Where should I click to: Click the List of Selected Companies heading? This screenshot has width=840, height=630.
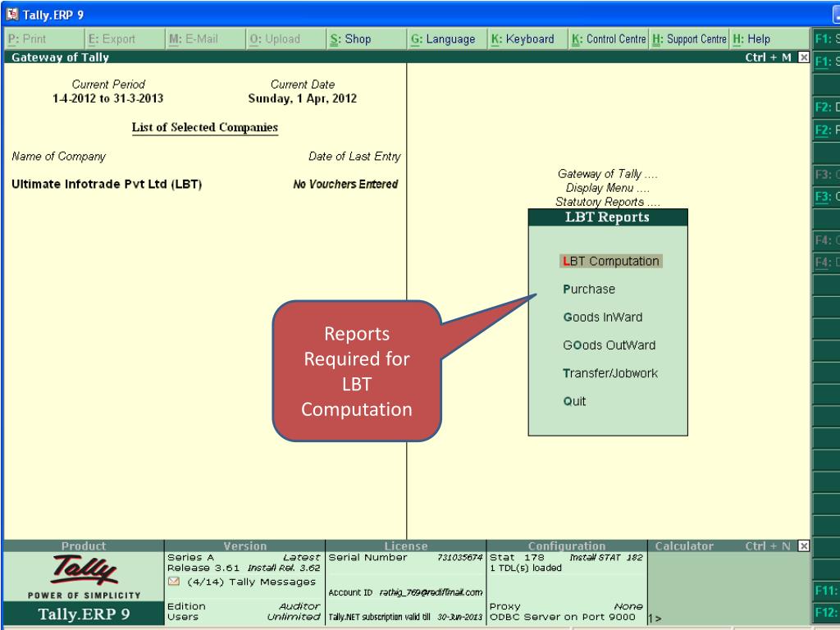pos(205,127)
